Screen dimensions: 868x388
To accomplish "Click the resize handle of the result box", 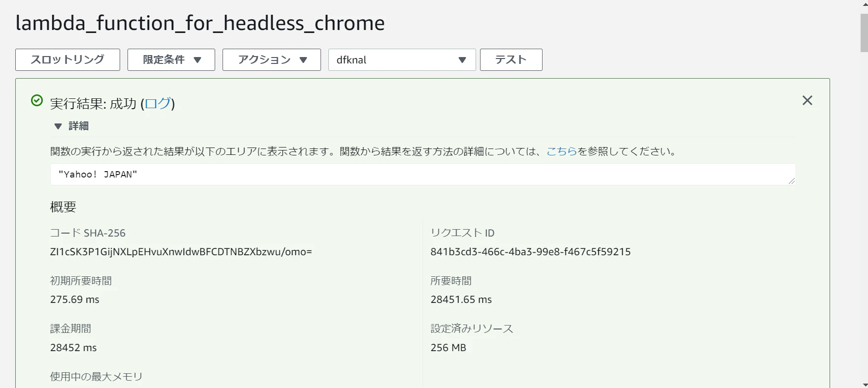I will coord(792,181).
